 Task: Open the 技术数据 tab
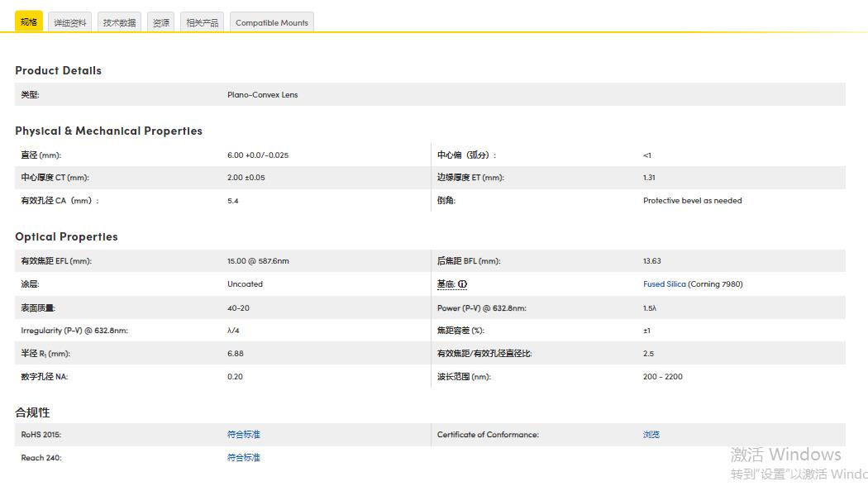tap(119, 22)
